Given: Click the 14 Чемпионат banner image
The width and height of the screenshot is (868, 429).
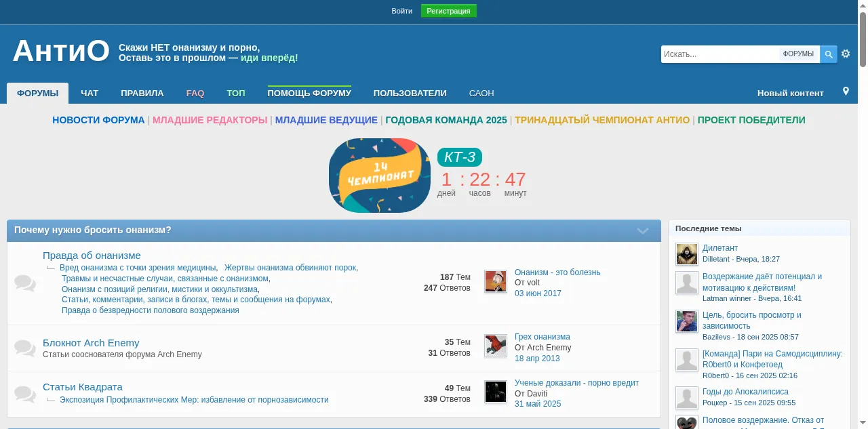Looking at the screenshot, I should 380,175.
